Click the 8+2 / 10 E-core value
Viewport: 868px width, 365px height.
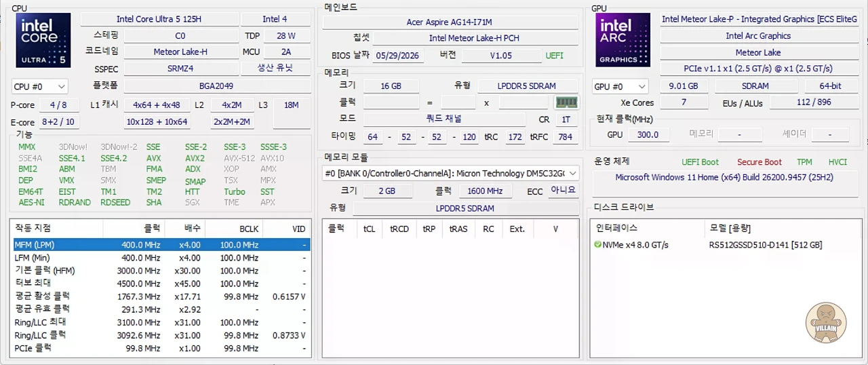58,122
